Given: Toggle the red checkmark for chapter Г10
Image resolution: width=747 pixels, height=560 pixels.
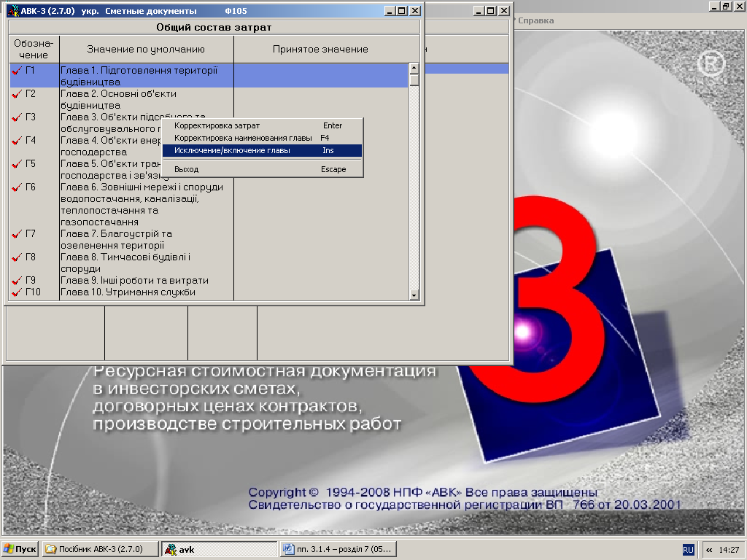Looking at the screenshot, I should [17, 292].
